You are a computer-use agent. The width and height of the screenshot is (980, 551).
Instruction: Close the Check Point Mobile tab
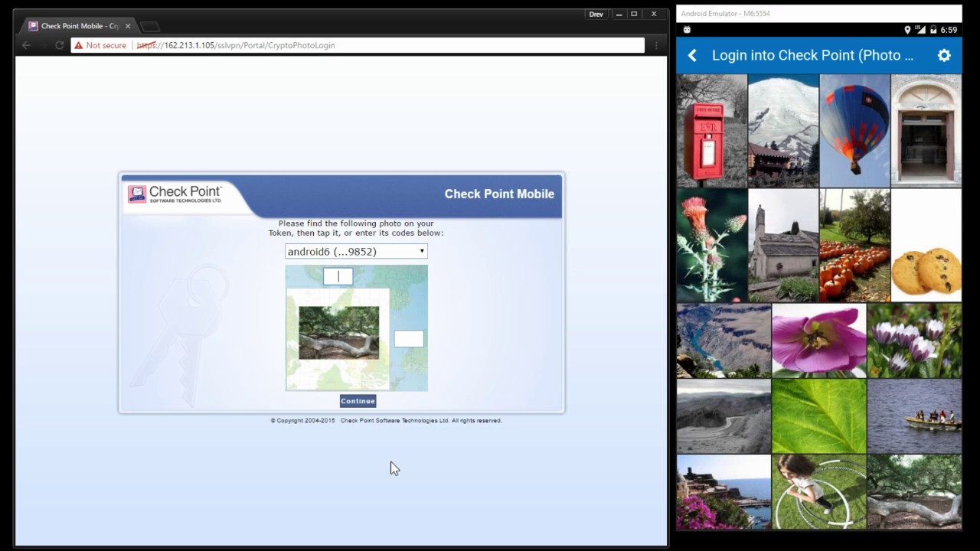tap(128, 26)
